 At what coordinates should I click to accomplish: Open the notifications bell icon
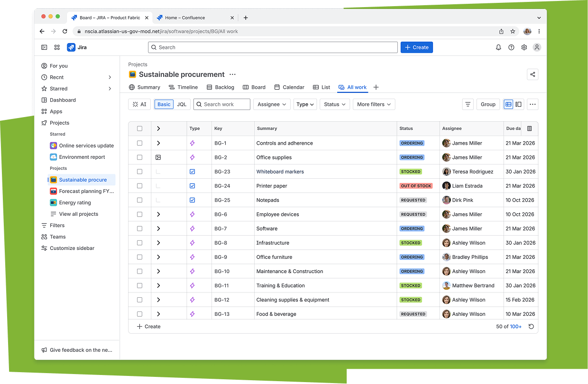(x=498, y=47)
